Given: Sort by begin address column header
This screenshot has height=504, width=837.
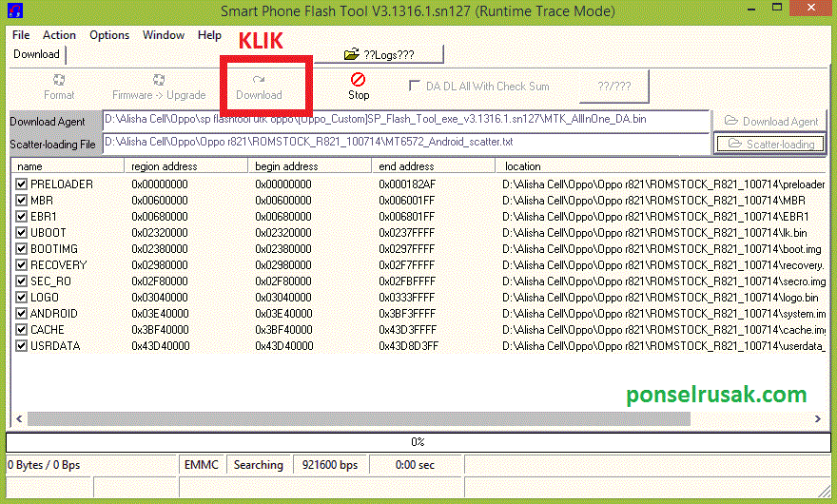Looking at the screenshot, I should pyautogui.click(x=310, y=166).
